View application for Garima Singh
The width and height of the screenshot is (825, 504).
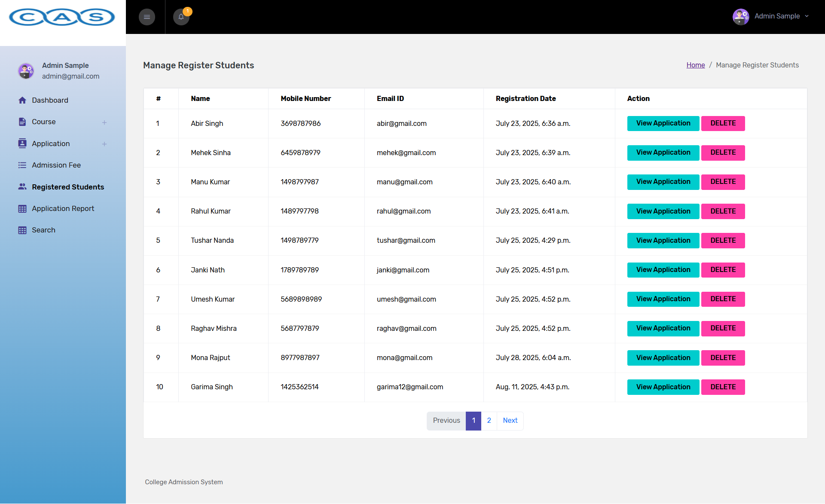click(663, 387)
